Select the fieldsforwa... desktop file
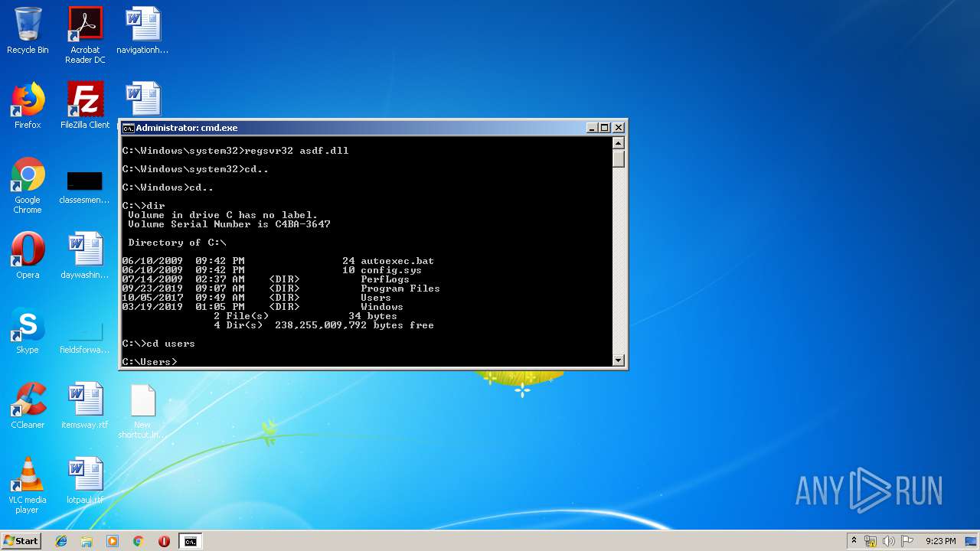The image size is (980, 551). (x=85, y=337)
